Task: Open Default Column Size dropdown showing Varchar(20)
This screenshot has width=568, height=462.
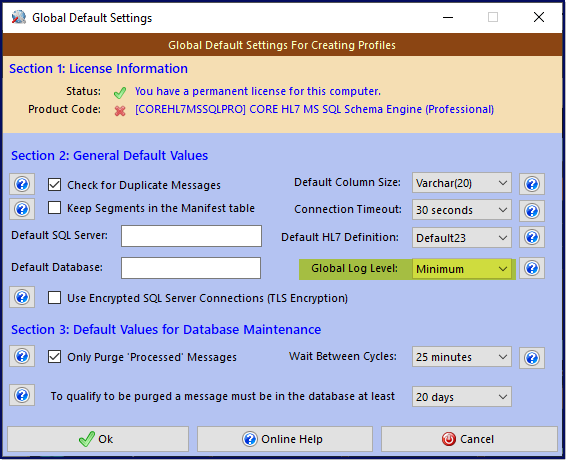Action: click(462, 183)
